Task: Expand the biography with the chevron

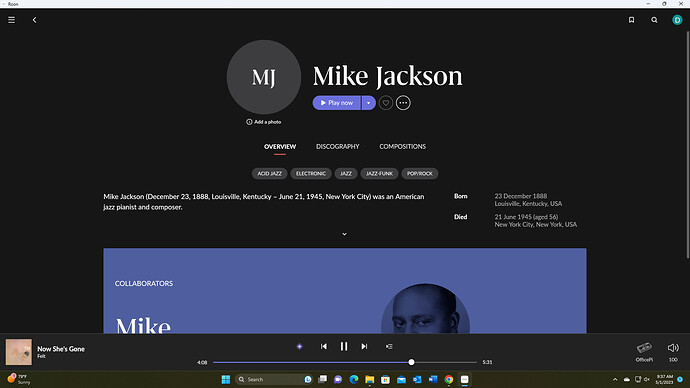Action: point(345,234)
